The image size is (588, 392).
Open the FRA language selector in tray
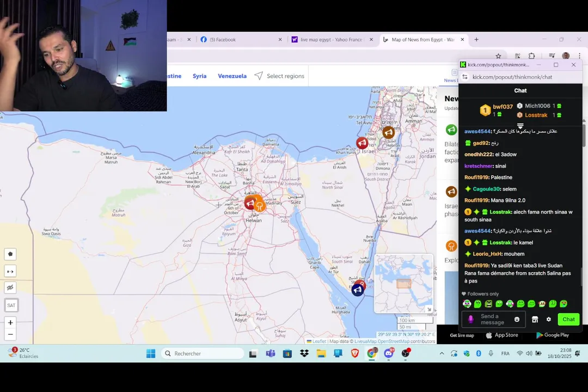[505, 353]
